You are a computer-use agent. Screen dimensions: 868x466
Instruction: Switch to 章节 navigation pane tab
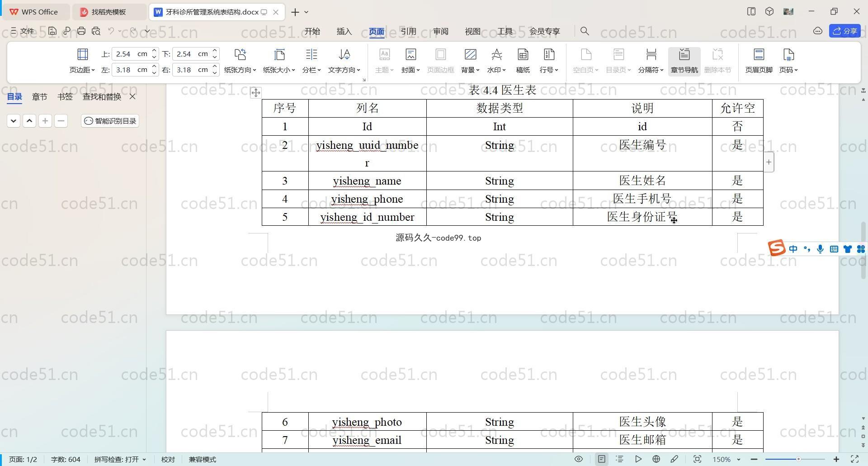coord(40,96)
